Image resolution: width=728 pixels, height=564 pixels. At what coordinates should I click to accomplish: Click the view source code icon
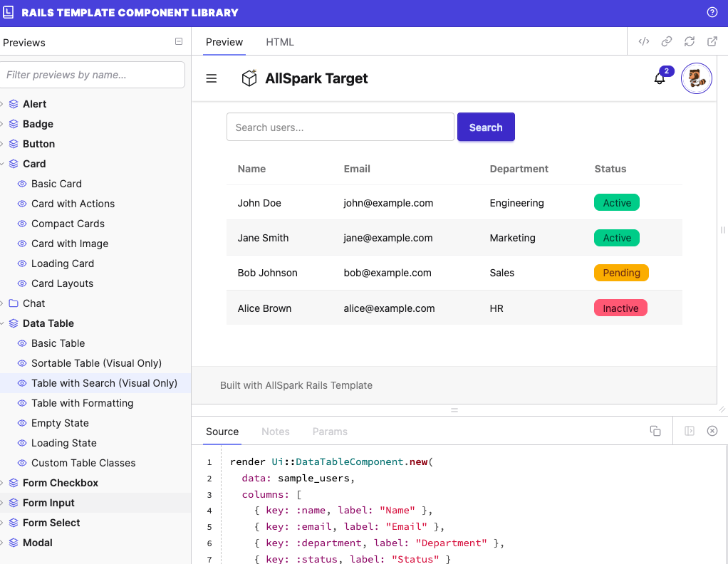pyautogui.click(x=644, y=41)
